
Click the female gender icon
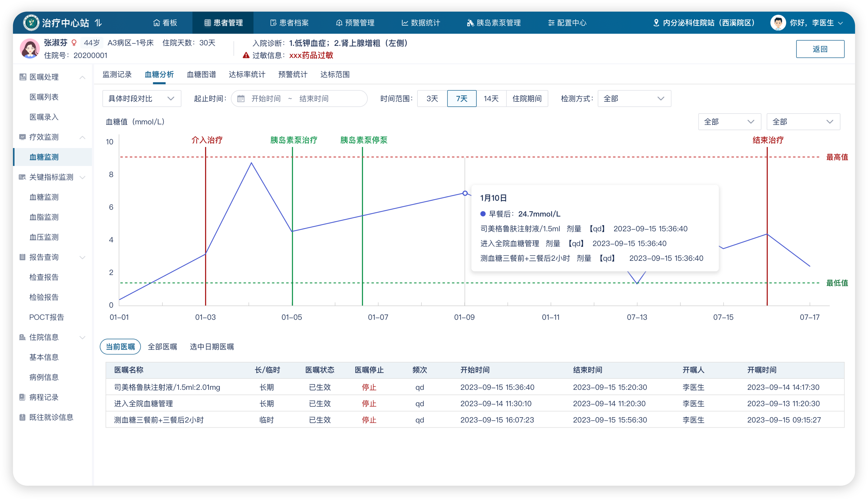[74, 43]
